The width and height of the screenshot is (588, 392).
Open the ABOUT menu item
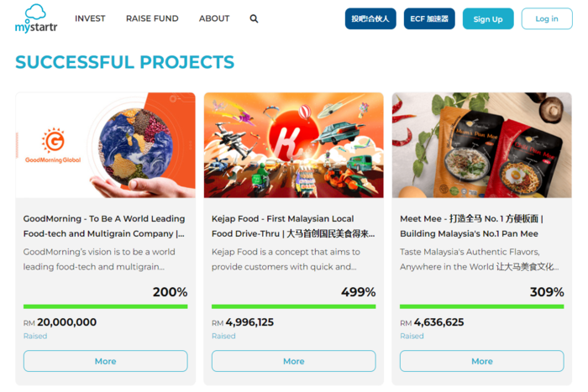(214, 18)
